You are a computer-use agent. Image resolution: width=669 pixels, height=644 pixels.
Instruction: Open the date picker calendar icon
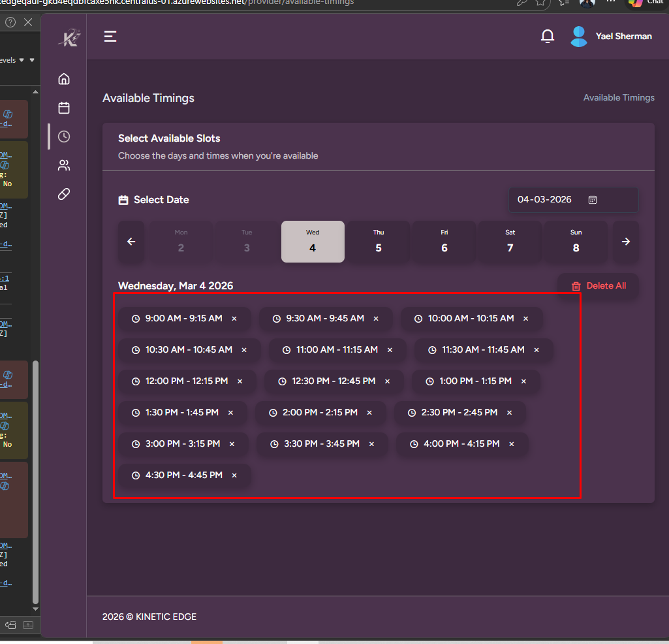click(x=593, y=200)
